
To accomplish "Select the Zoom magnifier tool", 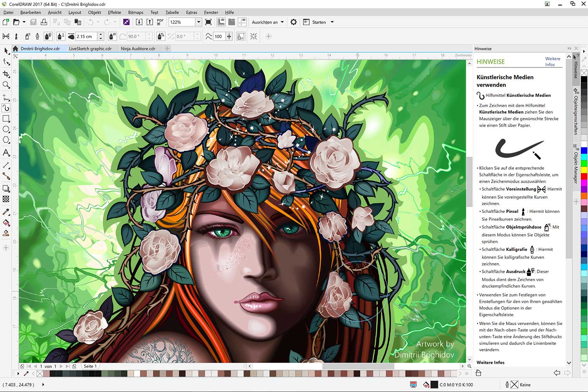I will pos(6,85).
